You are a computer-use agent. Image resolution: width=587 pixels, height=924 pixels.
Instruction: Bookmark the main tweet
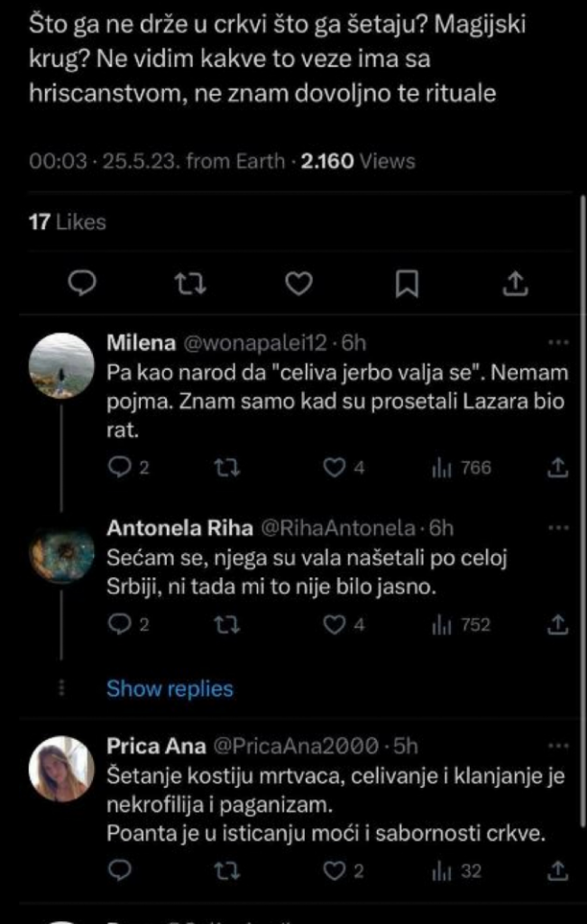click(408, 282)
